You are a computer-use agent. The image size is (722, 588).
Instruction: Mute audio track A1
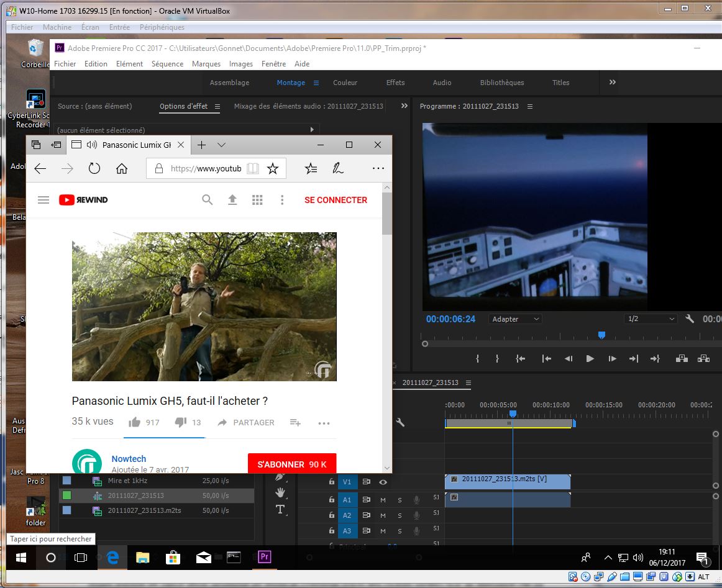point(383,500)
